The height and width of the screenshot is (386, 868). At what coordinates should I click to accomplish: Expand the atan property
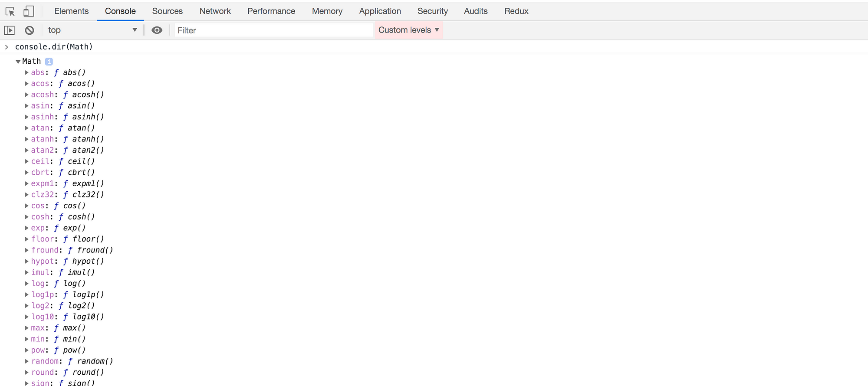26,128
